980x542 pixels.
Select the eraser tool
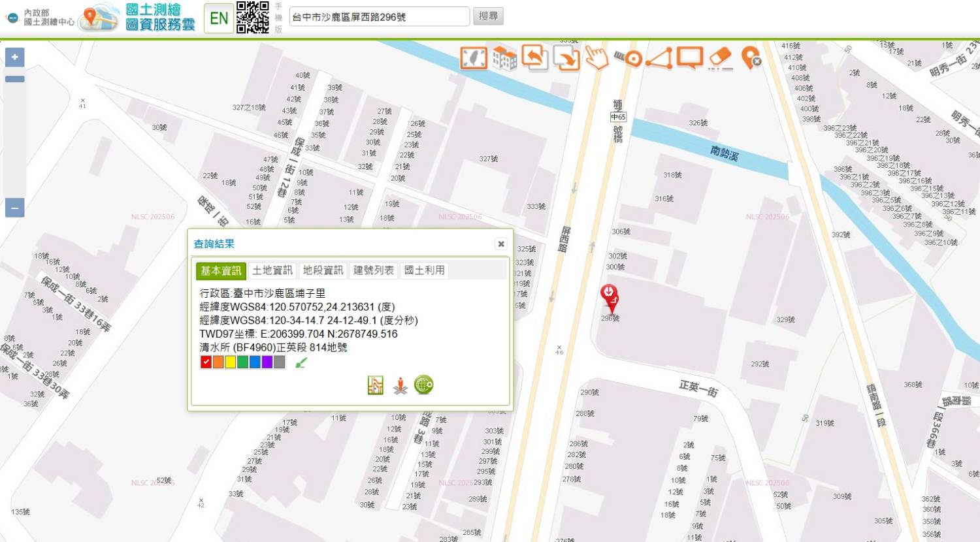pyautogui.click(x=720, y=58)
